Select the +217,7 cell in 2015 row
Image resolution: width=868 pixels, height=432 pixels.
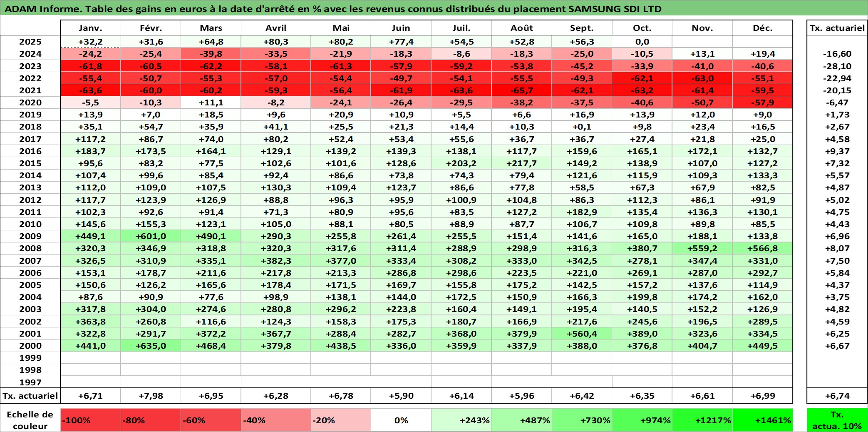point(522,163)
